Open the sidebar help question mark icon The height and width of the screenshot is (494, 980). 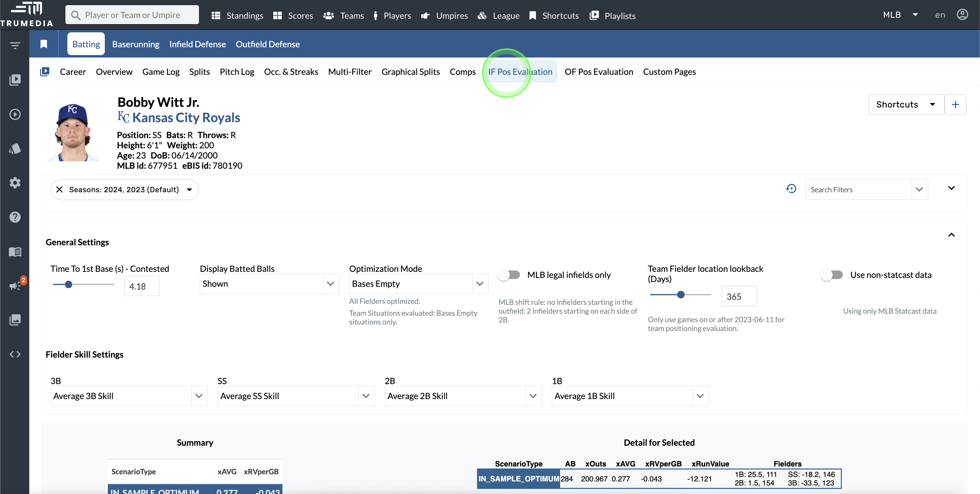click(15, 217)
